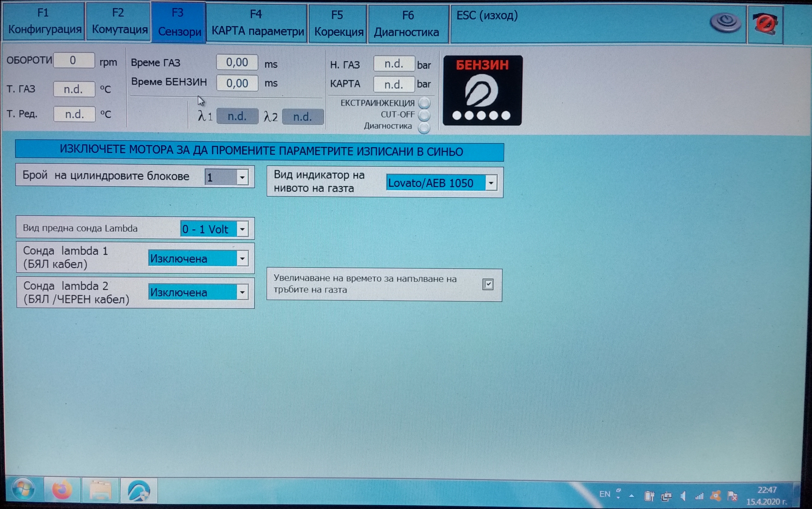Image resolution: width=812 pixels, height=509 pixels.
Task: Open front Lambda probe type dropdown
Action: [x=242, y=229]
